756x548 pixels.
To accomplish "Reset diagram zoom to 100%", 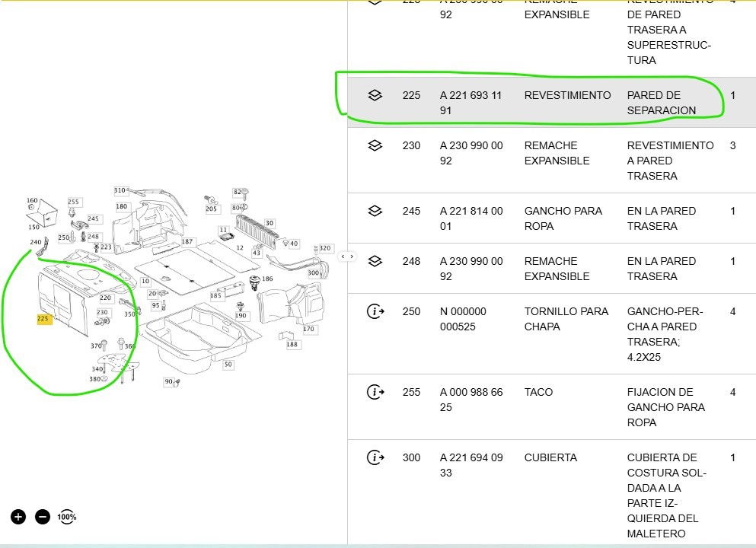I will tap(67, 517).
